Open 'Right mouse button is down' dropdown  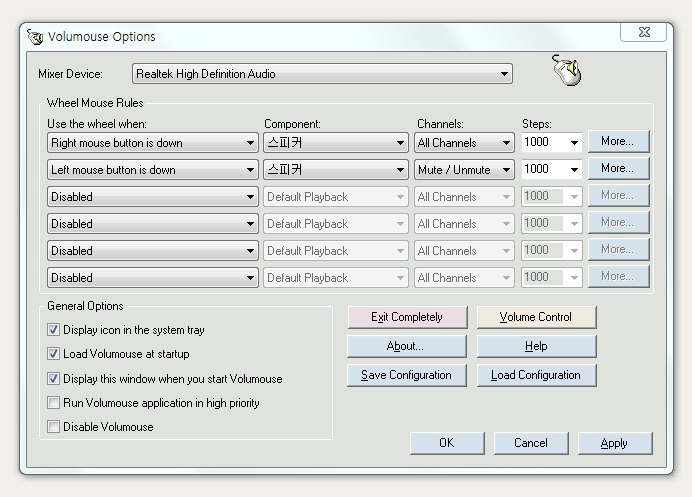[153, 143]
